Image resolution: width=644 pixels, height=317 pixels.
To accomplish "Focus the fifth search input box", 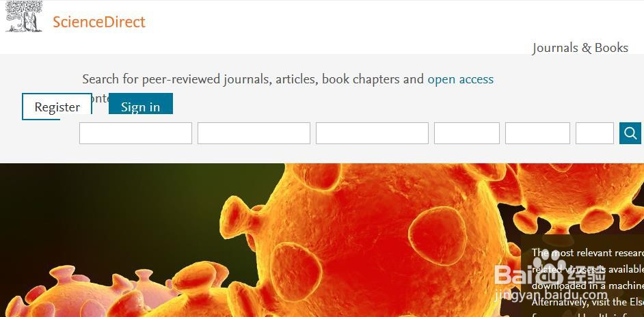I will click(x=537, y=133).
